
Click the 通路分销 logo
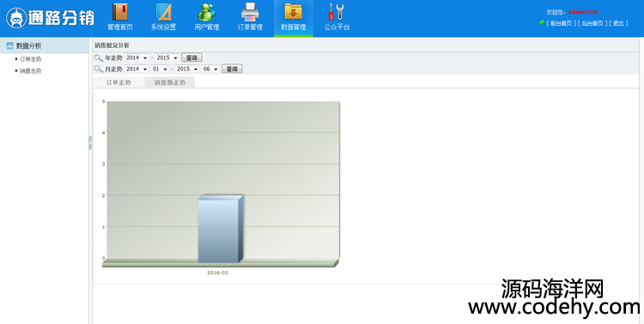[x=50, y=18]
